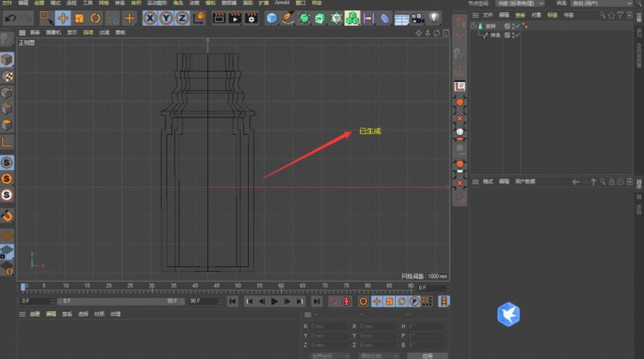Screen dimensions: 644x359
Task: Jump to the animation start
Action: 233,301
